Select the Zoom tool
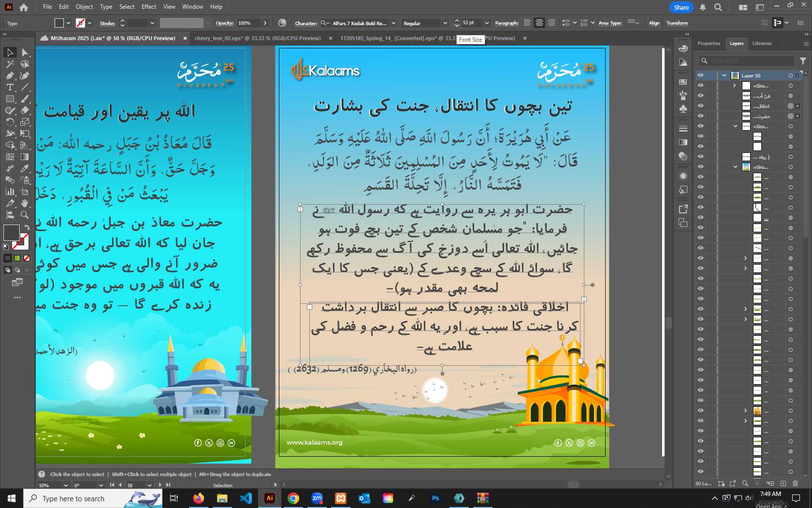Image resolution: width=812 pixels, height=508 pixels. (x=25, y=215)
